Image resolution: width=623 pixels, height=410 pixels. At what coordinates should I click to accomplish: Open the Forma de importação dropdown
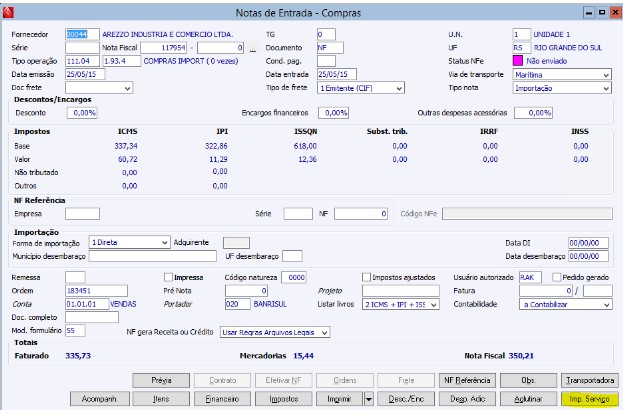pyautogui.click(x=130, y=242)
